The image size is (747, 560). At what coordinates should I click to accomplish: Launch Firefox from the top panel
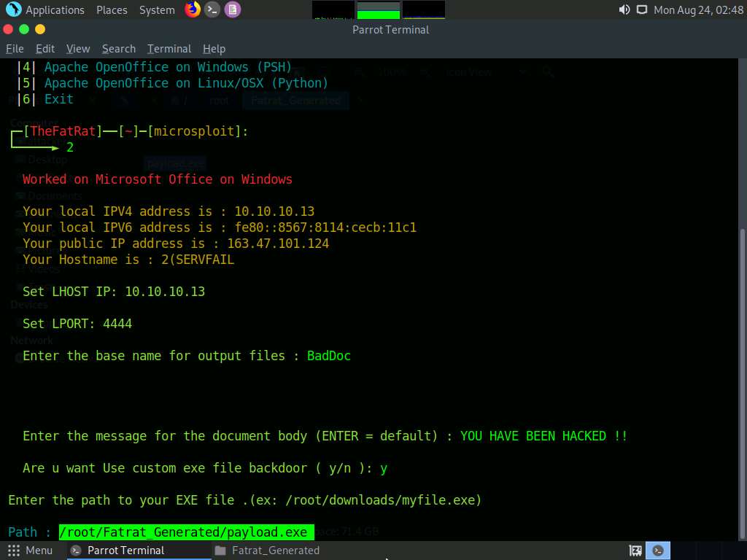click(193, 9)
